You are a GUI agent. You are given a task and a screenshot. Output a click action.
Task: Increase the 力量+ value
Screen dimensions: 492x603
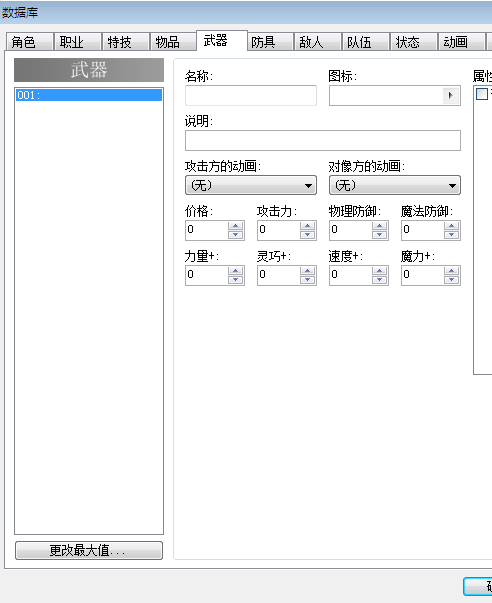click(x=235, y=271)
